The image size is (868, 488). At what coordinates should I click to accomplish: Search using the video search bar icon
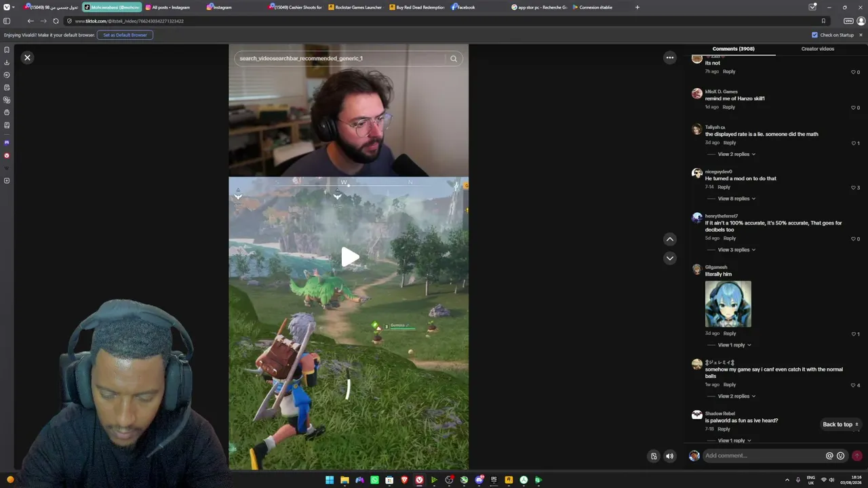tap(454, 58)
